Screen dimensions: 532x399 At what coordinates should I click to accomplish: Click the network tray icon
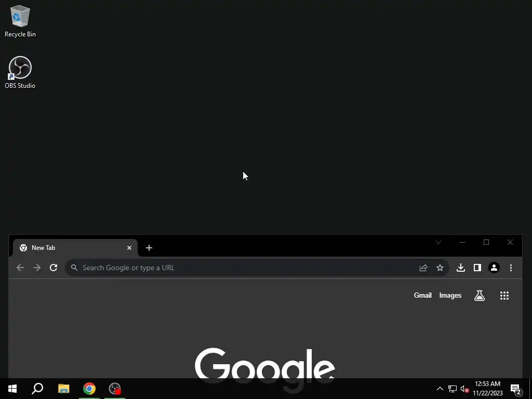point(453,389)
